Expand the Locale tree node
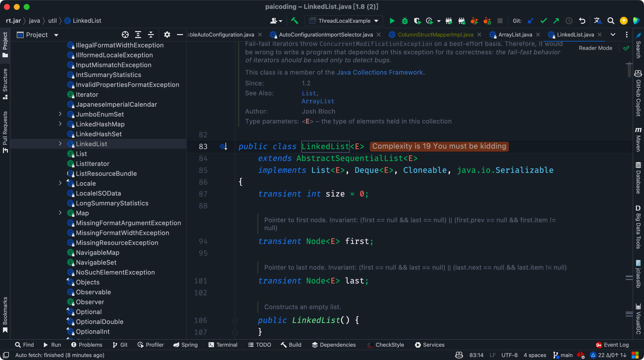The height and width of the screenshot is (360, 644). [60, 183]
